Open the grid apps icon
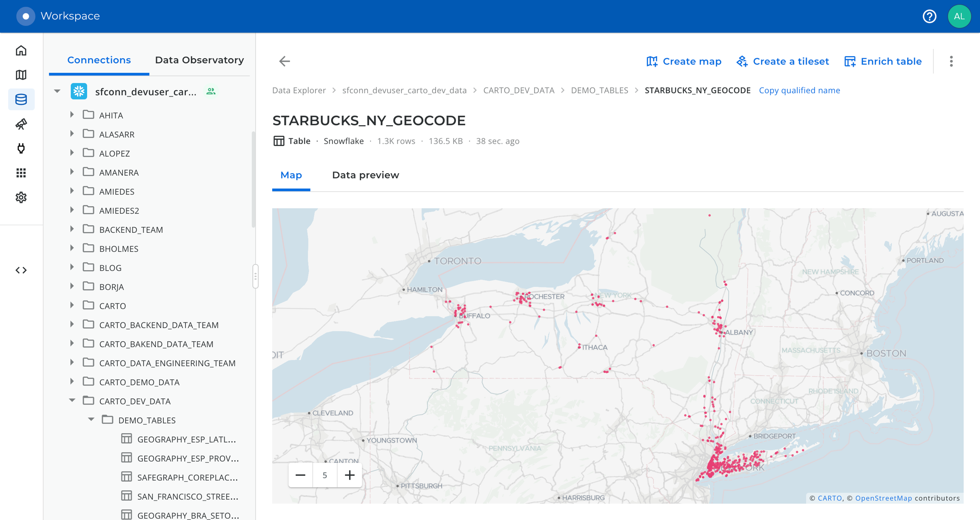This screenshot has width=980, height=520. 21,173
